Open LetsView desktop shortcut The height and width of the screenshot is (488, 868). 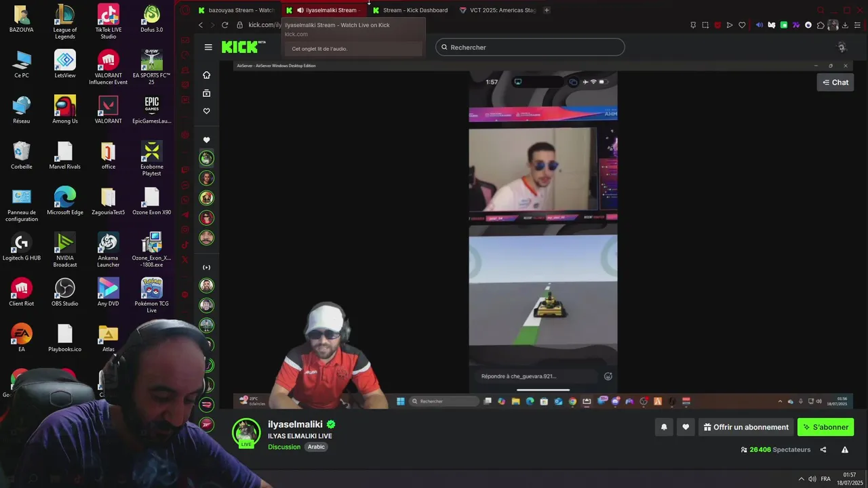[x=65, y=64]
